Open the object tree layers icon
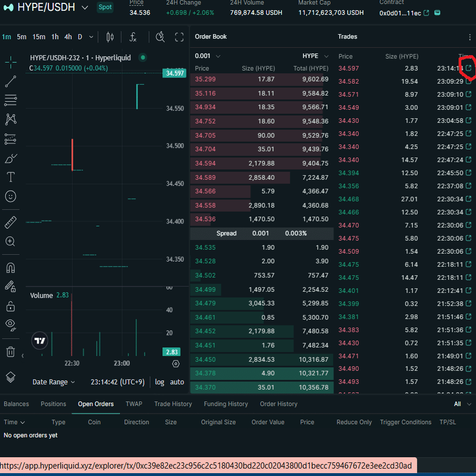Image resolution: width=476 pixels, height=476 pixels. 11,378
